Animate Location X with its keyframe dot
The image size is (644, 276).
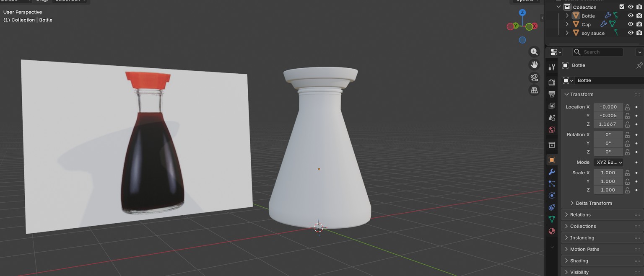tap(636, 107)
